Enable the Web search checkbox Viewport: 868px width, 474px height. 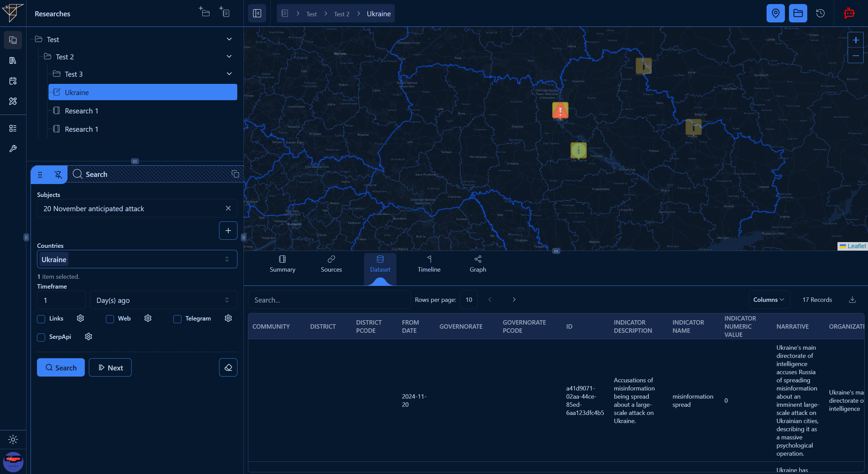point(109,319)
